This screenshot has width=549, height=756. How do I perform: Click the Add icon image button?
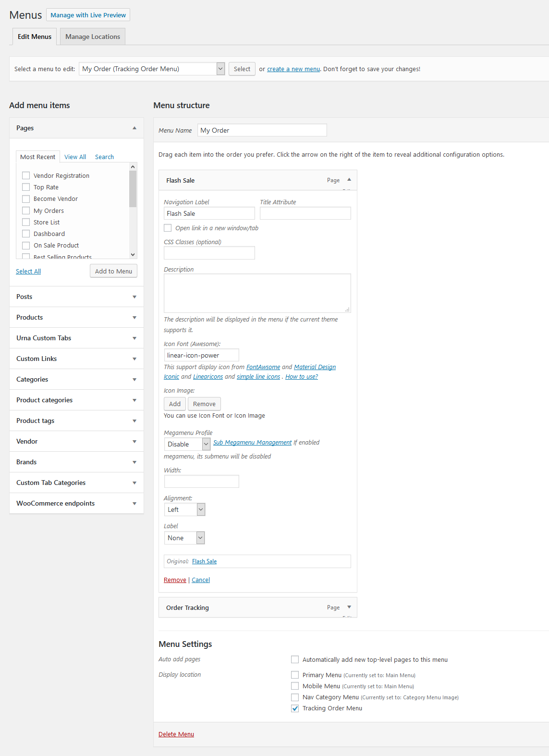click(175, 404)
